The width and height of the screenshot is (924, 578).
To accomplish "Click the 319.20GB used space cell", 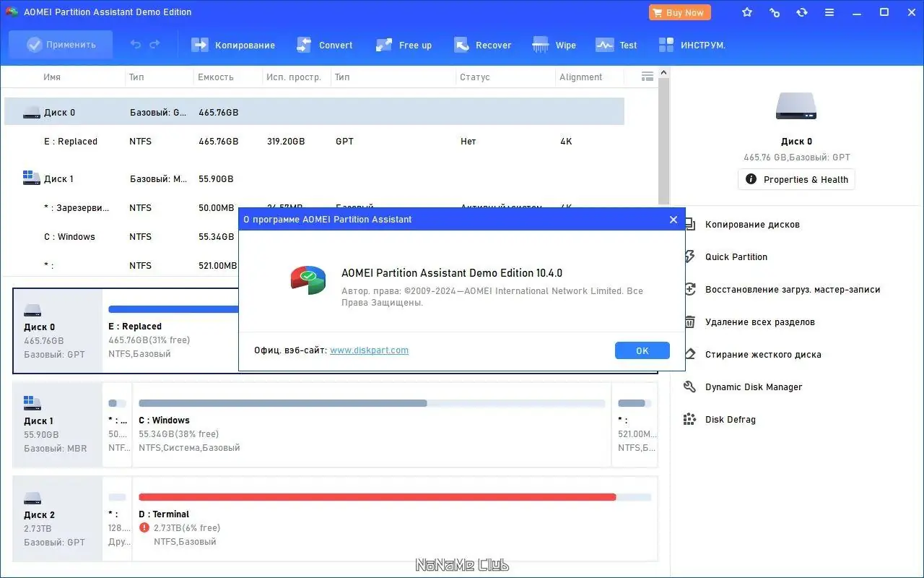I will point(286,142).
